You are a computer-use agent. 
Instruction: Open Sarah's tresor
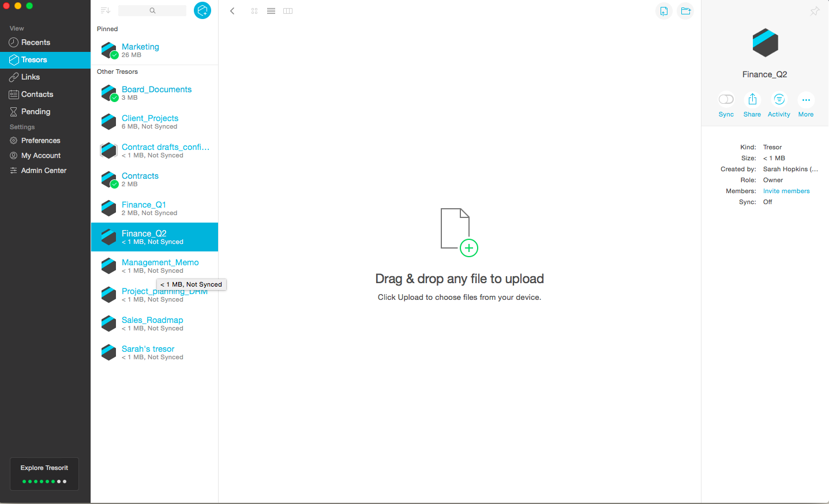point(155,352)
